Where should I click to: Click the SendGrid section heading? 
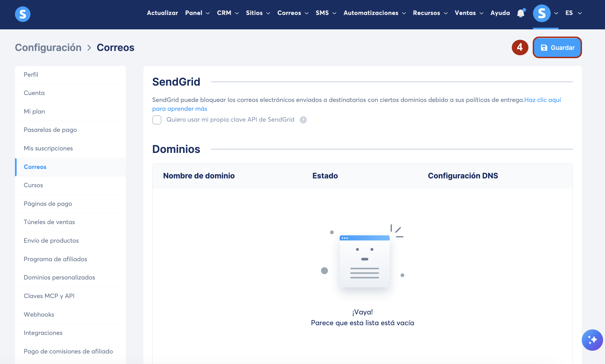tap(176, 82)
